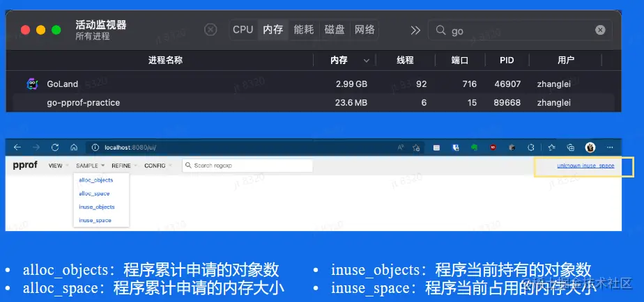
Task: Choose inuse_objects from SAMPLE menu
Action: click(x=96, y=207)
